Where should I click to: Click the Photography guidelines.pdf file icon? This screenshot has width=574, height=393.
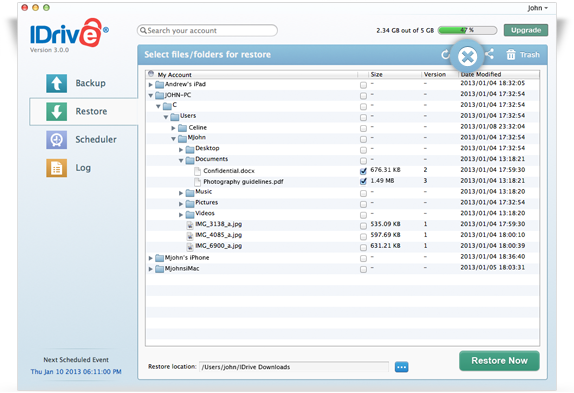tap(197, 182)
